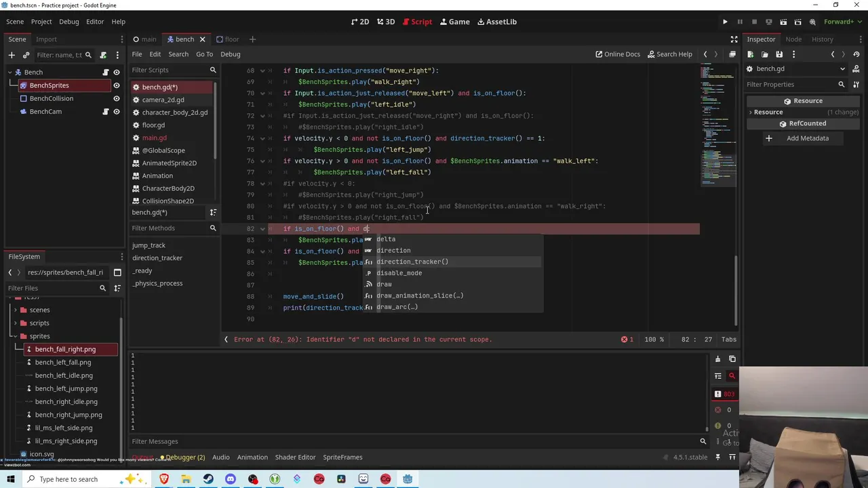
Task: Choose direction_tracker() from autocomplete list
Action: click(x=412, y=262)
